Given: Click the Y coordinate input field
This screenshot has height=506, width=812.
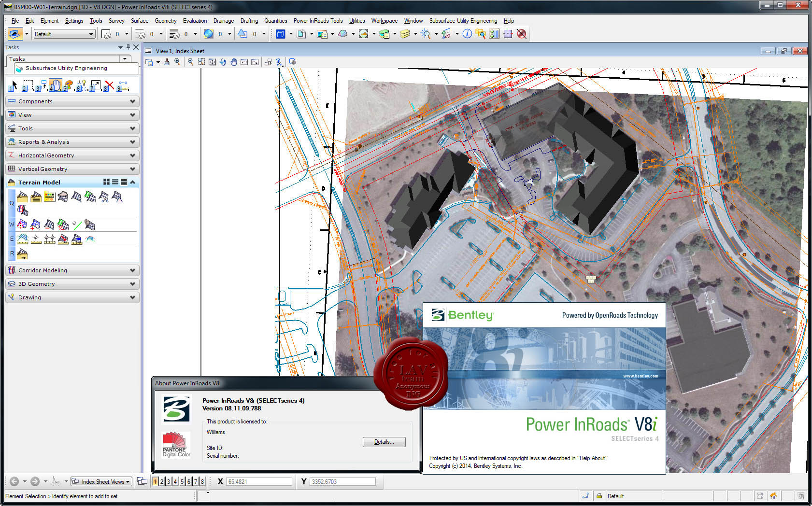Looking at the screenshot, I should click(x=342, y=481).
